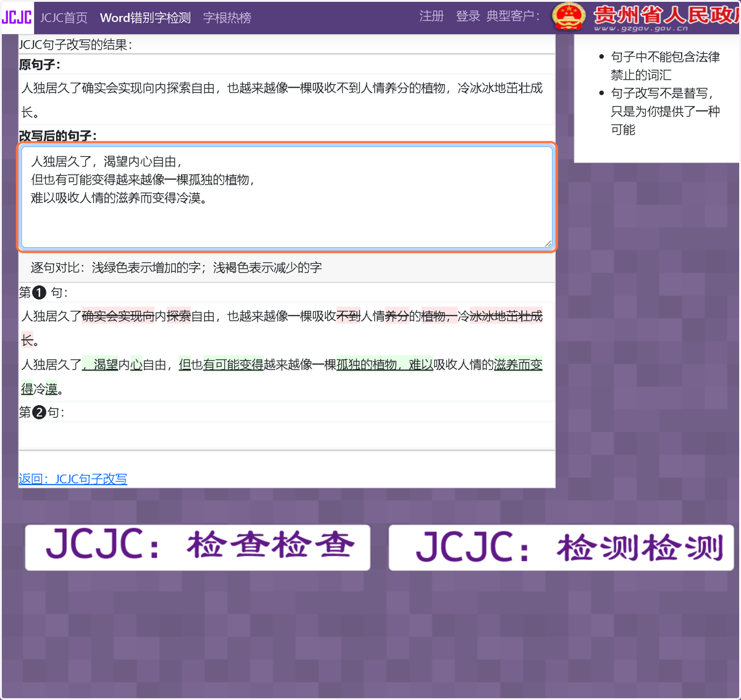Click inside the 改写后的句子 text area
This screenshot has height=700, width=741.
[x=287, y=197]
